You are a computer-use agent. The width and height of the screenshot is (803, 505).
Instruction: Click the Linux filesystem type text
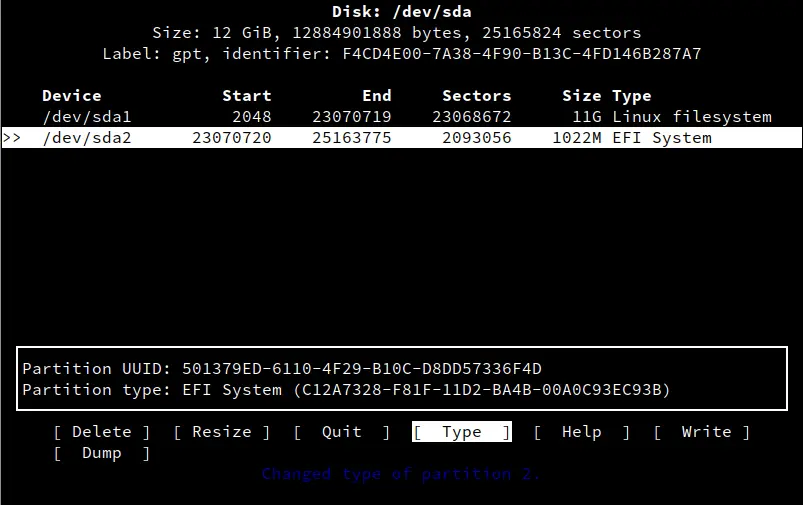pos(692,117)
